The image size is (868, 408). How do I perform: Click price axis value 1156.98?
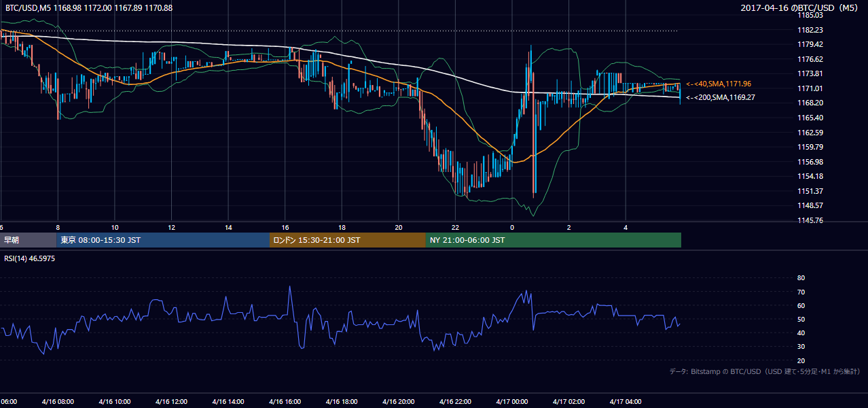[x=810, y=162]
